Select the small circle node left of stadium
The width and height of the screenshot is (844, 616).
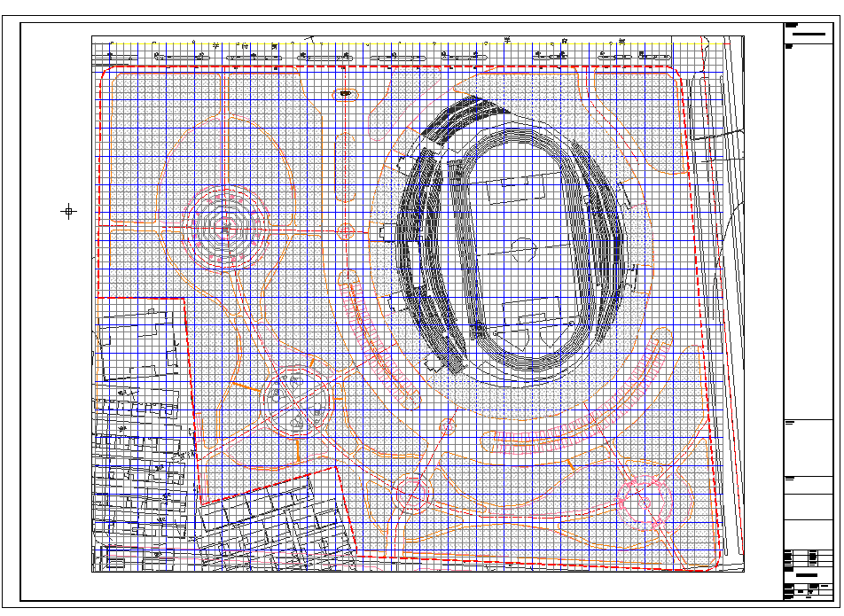pyautogui.click(x=345, y=231)
